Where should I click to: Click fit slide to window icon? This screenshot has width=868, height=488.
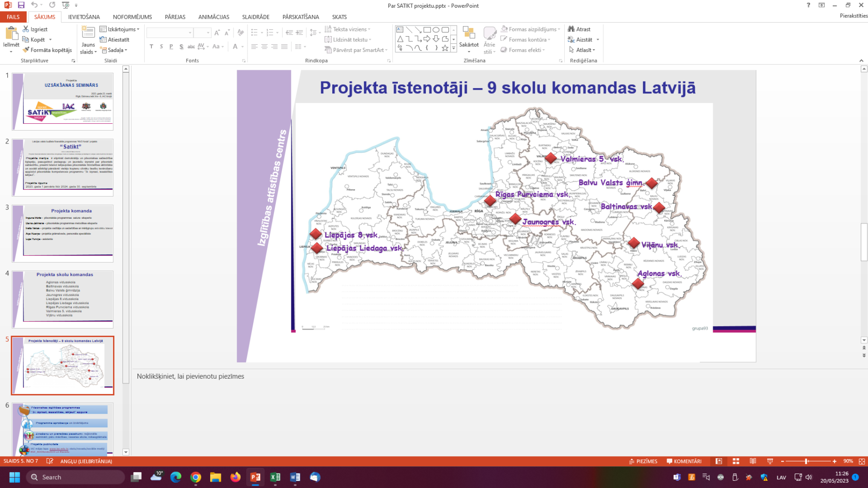point(862,462)
